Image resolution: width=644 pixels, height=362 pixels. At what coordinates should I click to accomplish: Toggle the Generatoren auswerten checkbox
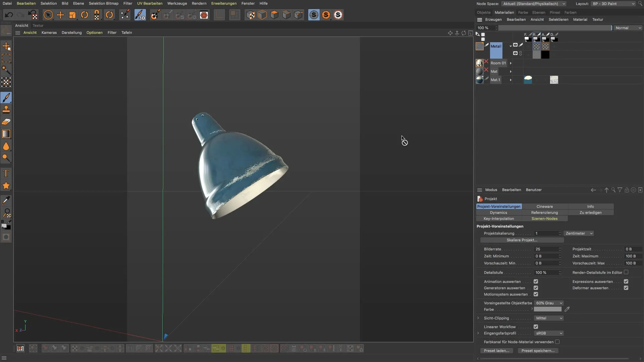536,288
